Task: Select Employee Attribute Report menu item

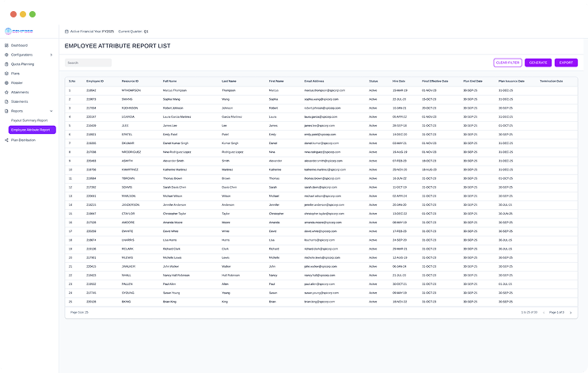Action: click(x=32, y=130)
